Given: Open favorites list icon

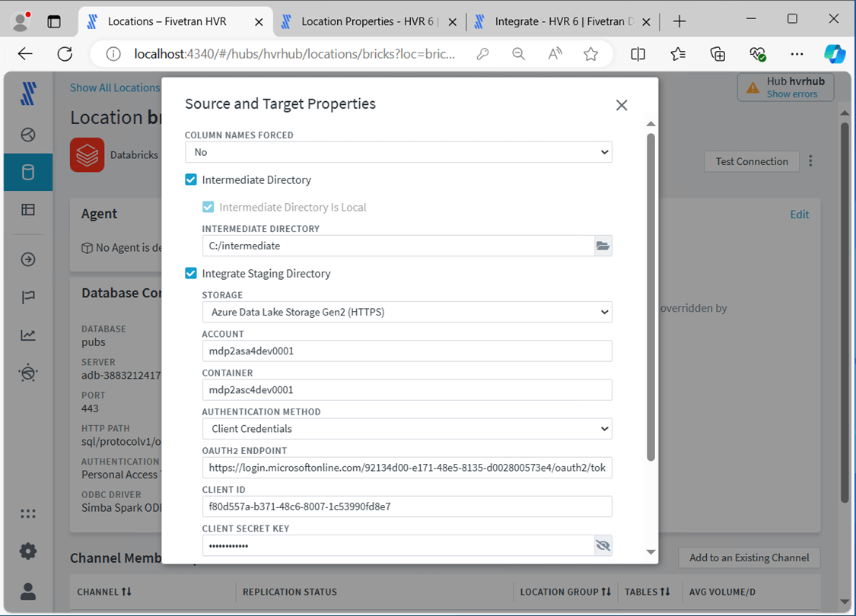Looking at the screenshot, I should [677, 54].
